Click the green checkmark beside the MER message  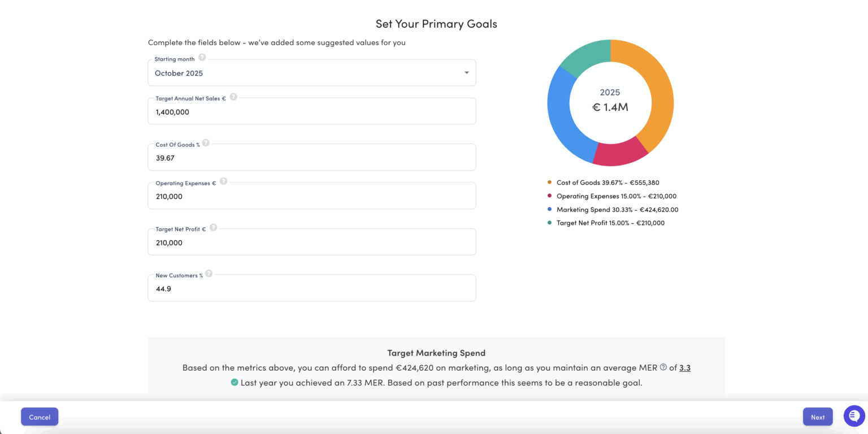point(234,382)
